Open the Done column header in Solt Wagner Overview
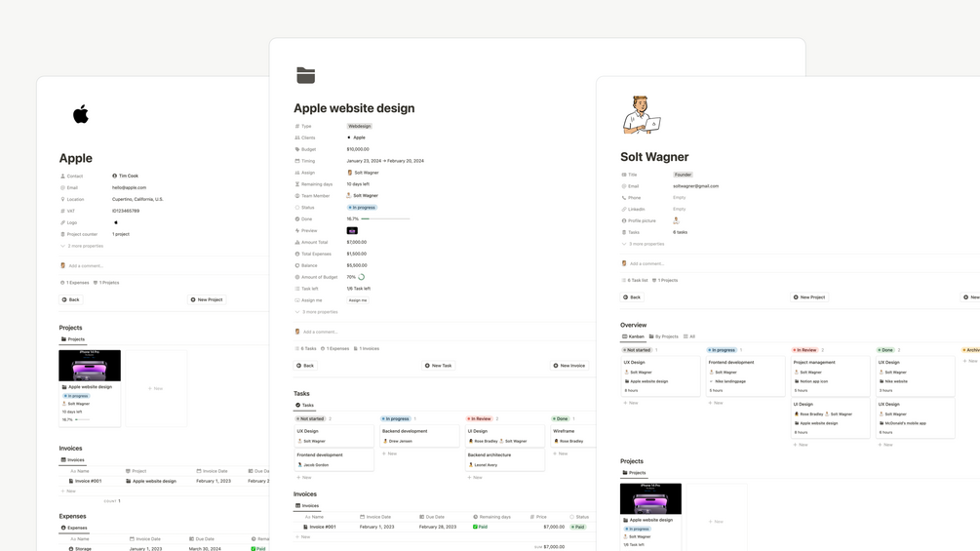The width and height of the screenshot is (980, 551). pos(885,350)
